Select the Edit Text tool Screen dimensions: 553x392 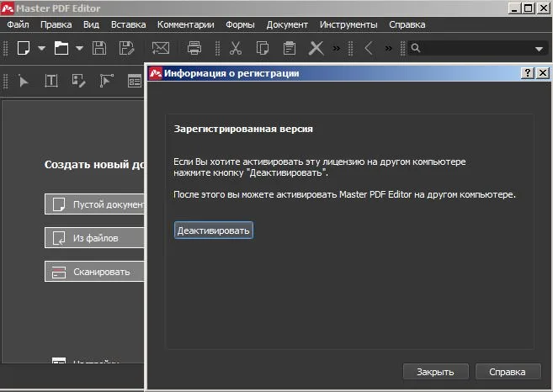pos(51,81)
